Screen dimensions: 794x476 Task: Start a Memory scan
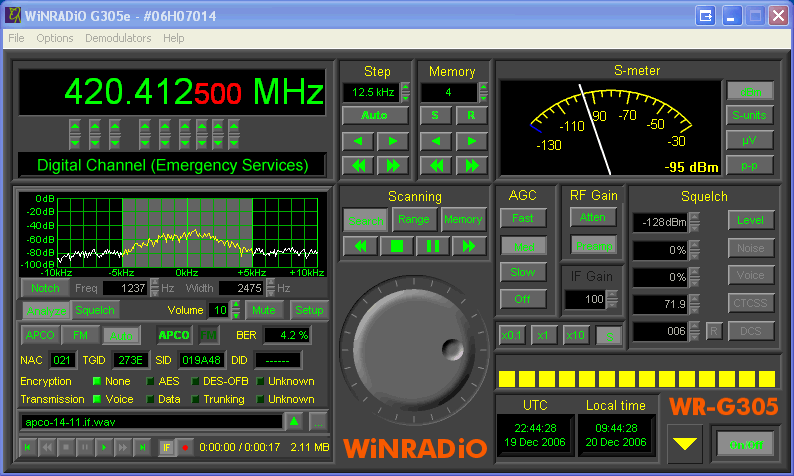click(463, 219)
